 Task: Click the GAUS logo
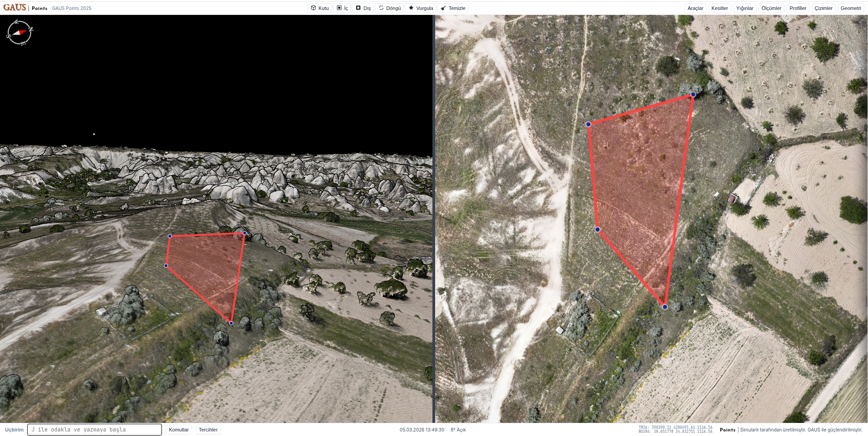click(x=14, y=8)
